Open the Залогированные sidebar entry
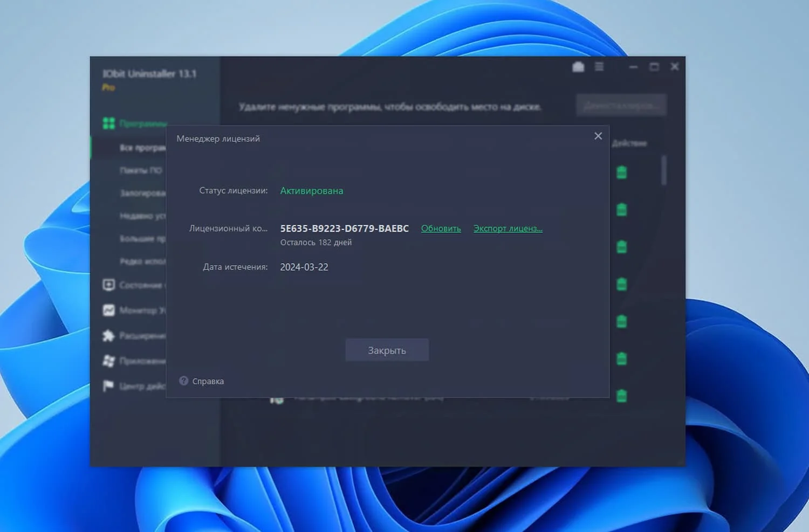This screenshot has height=532, width=809. point(143,193)
